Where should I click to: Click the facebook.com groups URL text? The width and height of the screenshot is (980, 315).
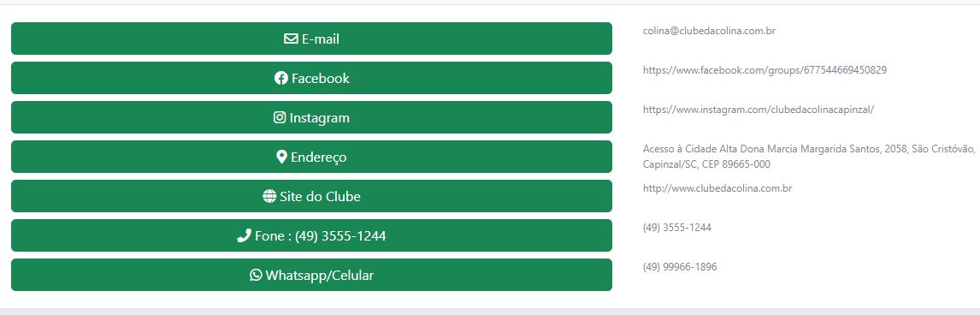pyautogui.click(x=765, y=70)
